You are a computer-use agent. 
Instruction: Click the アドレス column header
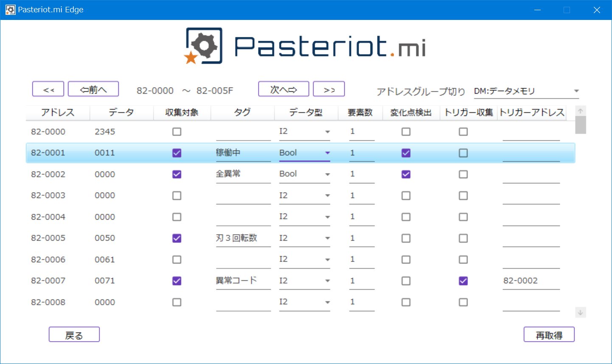(x=58, y=112)
